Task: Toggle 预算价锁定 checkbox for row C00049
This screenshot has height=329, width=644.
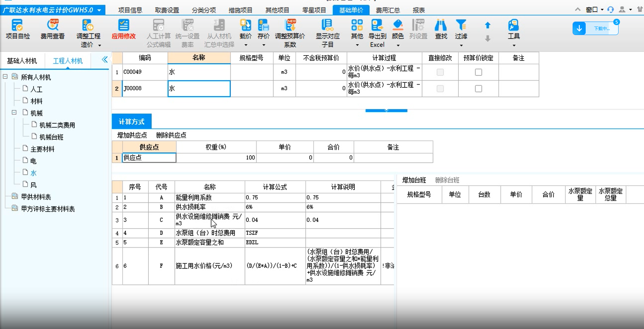Action: 479,72
